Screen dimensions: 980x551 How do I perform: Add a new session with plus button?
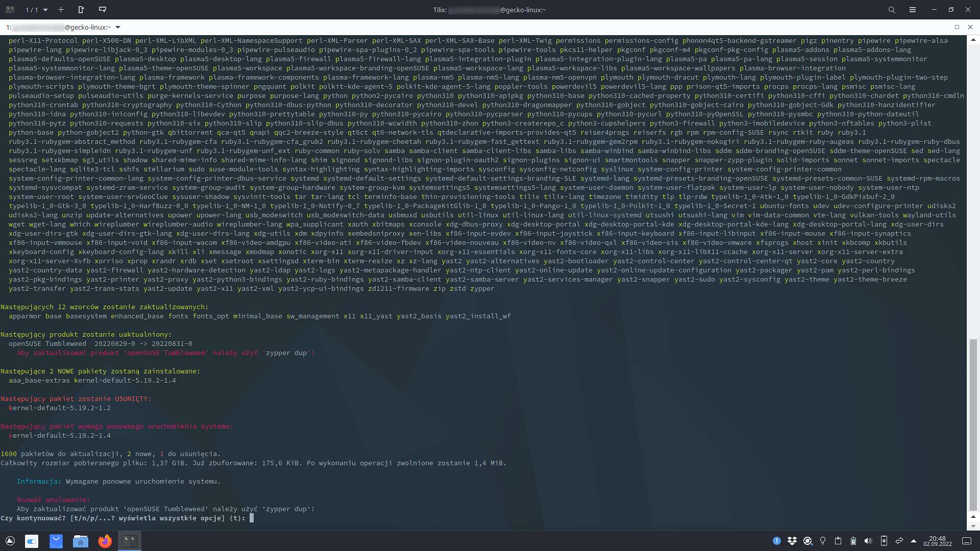(x=61, y=10)
